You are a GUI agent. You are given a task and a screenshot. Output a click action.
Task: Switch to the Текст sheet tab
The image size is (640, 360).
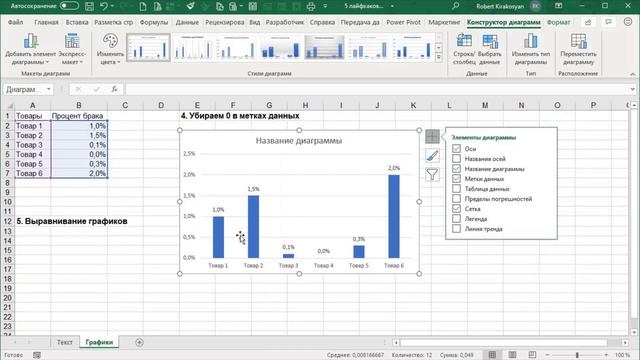pyautogui.click(x=64, y=342)
